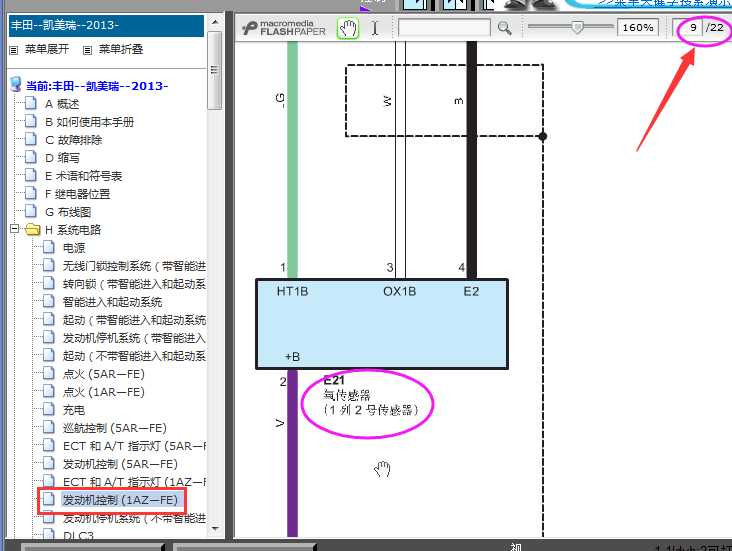Click the page icon of G 布线图
Viewport: 732px width, 551px height.
point(31,211)
